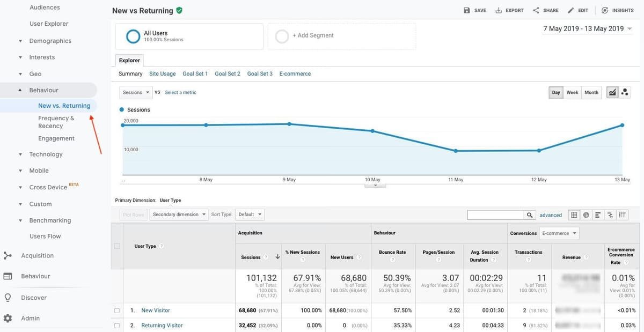Switch to E-commerce tab
Viewport: 644px width, 332px height.
(x=295, y=73)
